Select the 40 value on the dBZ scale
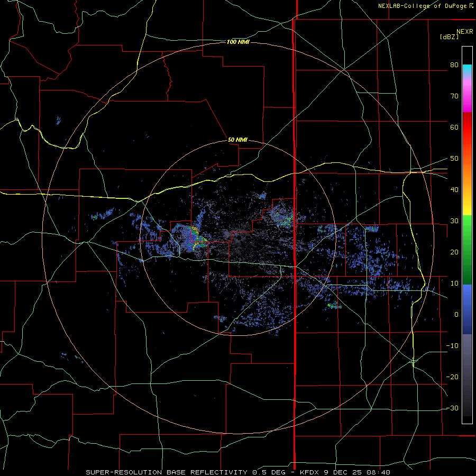 (454, 189)
